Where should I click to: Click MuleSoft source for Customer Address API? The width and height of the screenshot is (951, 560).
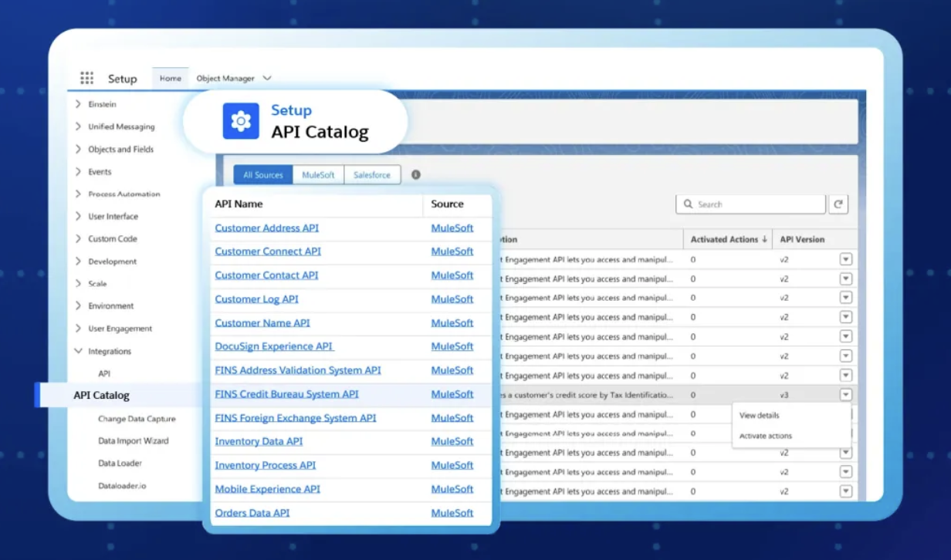(x=452, y=228)
